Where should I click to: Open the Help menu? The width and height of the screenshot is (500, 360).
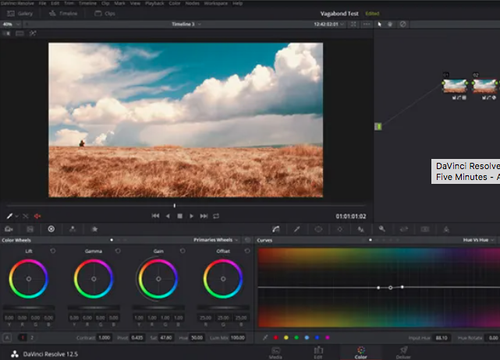[238, 3]
